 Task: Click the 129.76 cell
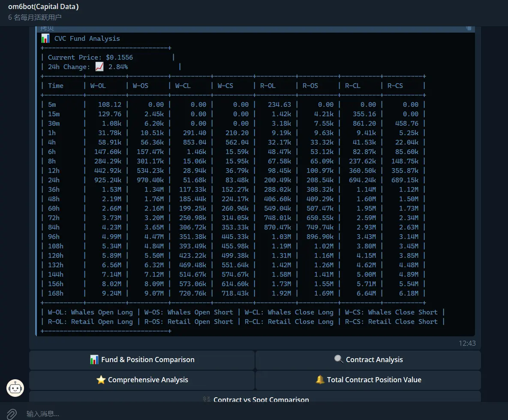click(110, 114)
